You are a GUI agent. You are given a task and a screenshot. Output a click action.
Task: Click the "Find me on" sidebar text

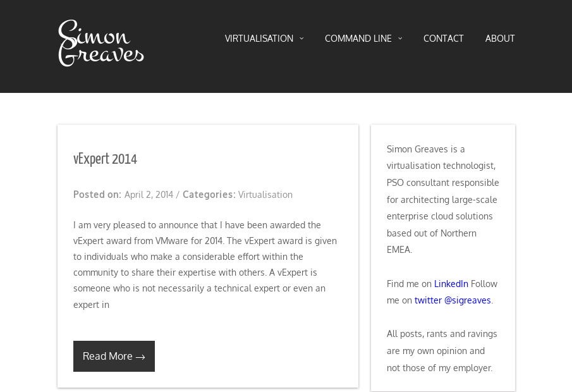pyautogui.click(x=409, y=284)
